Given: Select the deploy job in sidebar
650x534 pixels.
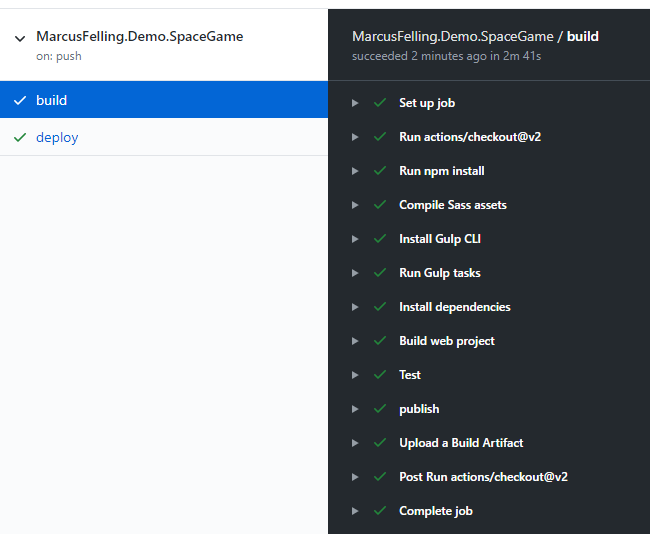Looking at the screenshot, I should (x=57, y=138).
